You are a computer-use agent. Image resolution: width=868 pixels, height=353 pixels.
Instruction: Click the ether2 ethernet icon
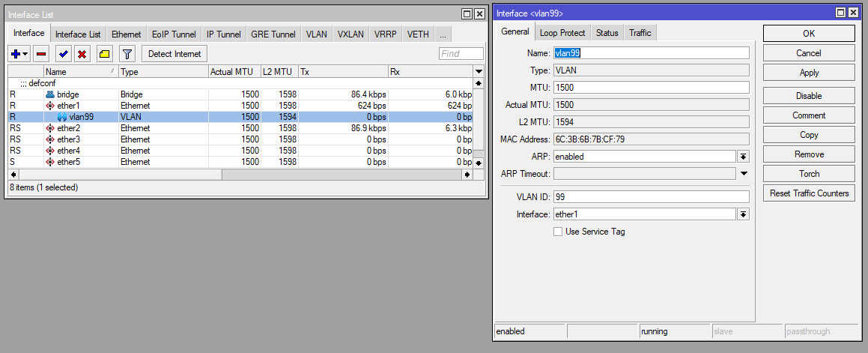(x=50, y=128)
